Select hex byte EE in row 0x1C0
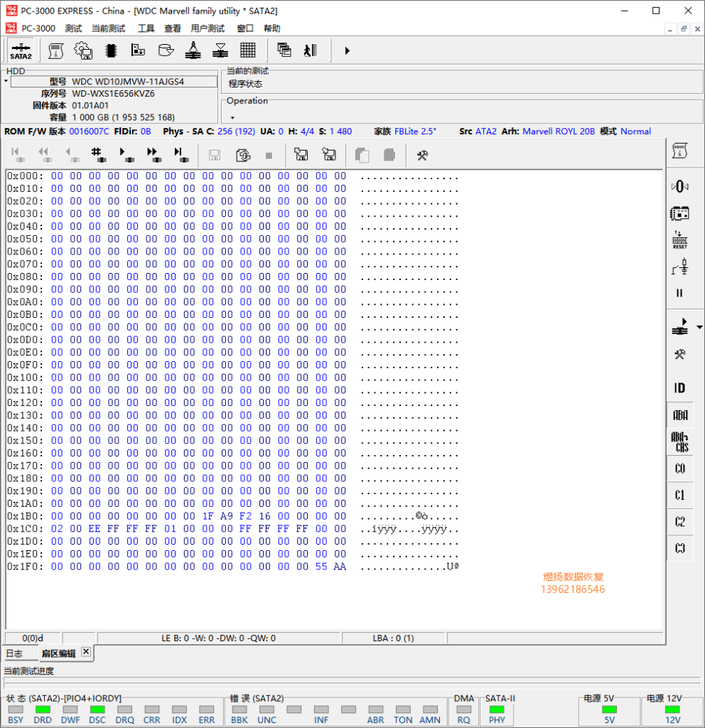 point(95,528)
